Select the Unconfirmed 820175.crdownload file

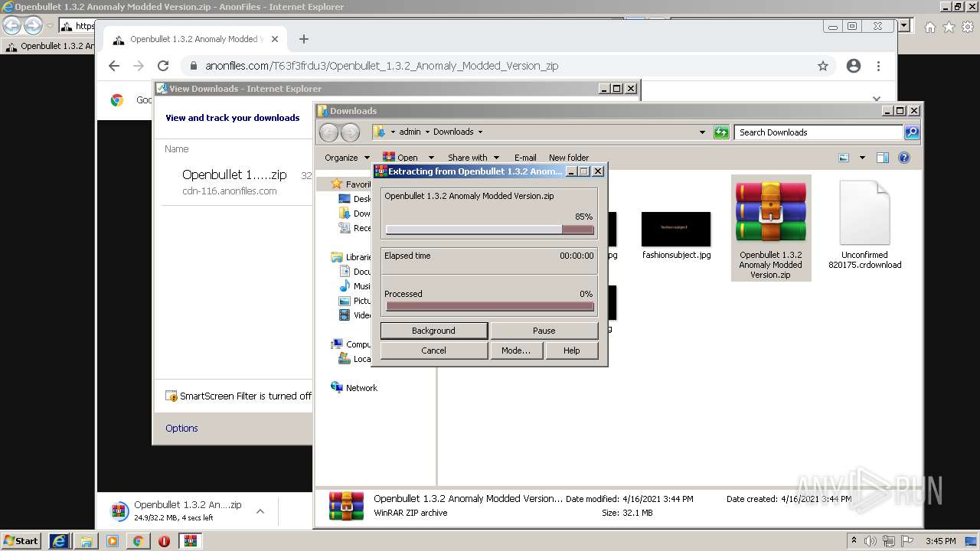[x=865, y=225]
